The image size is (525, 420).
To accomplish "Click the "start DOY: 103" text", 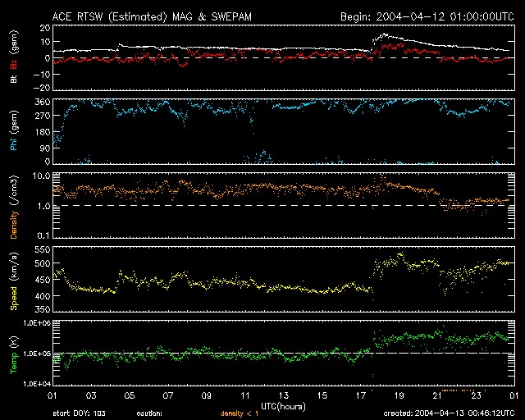I will [79, 413].
